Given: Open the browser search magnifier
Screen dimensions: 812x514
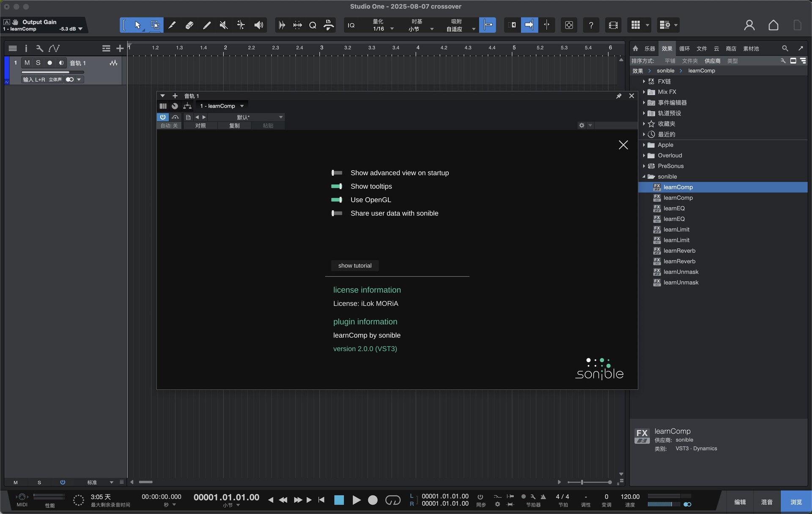Looking at the screenshot, I should click(x=785, y=48).
